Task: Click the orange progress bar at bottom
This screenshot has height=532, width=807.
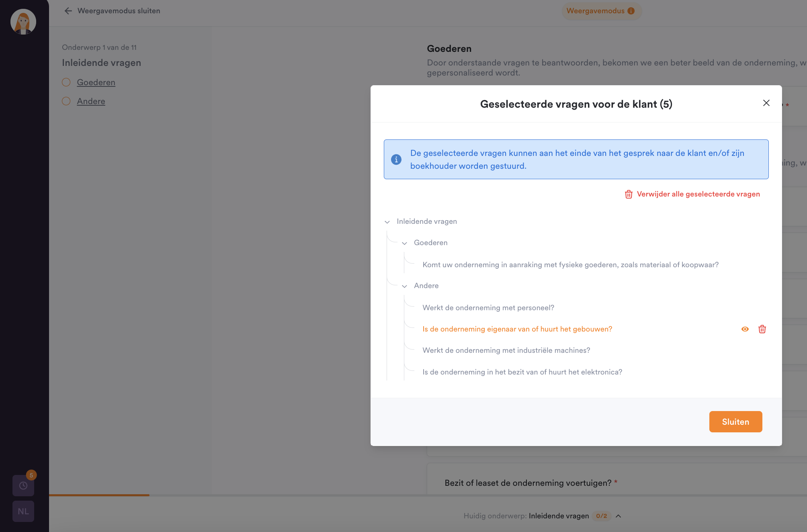Action: click(x=99, y=495)
